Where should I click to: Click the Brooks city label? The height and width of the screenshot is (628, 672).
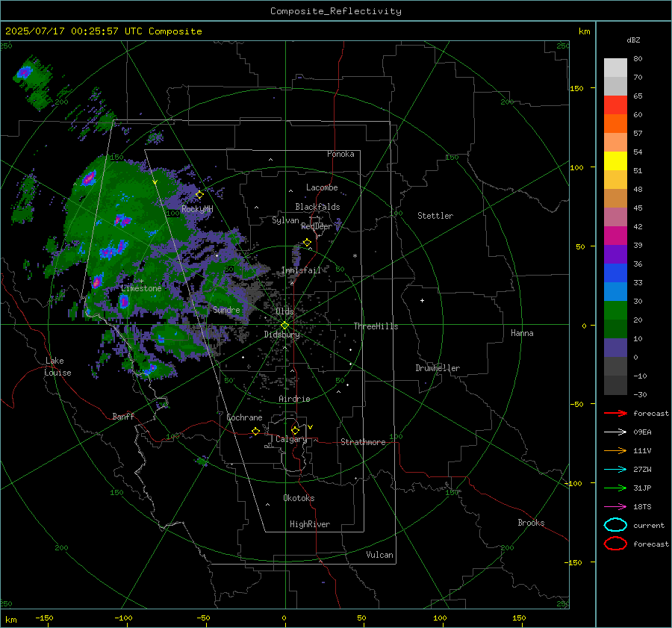coord(531,523)
